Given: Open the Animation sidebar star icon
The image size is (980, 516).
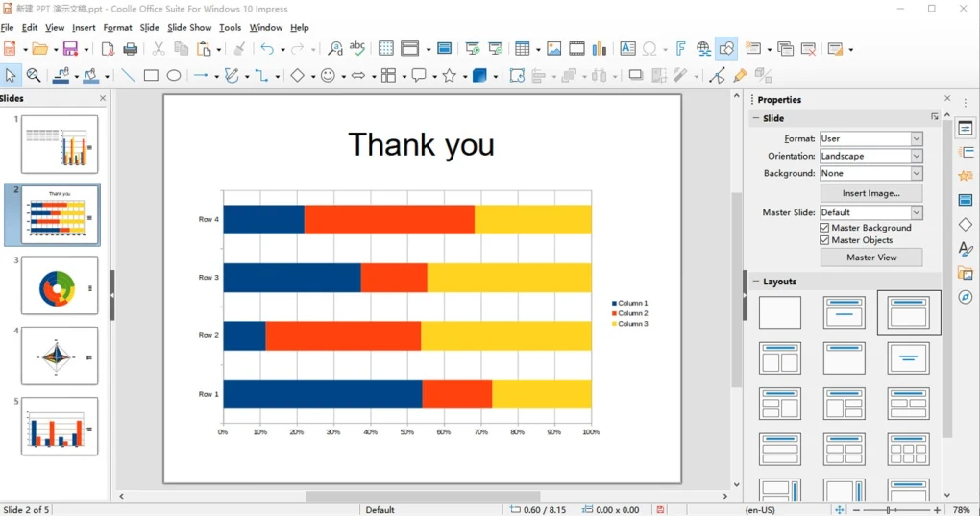Looking at the screenshot, I should pos(966,176).
